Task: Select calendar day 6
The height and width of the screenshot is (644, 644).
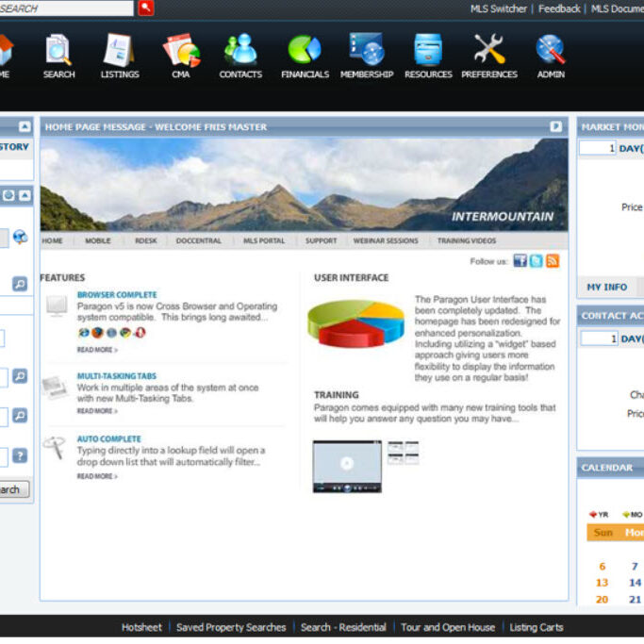Action: click(x=603, y=567)
